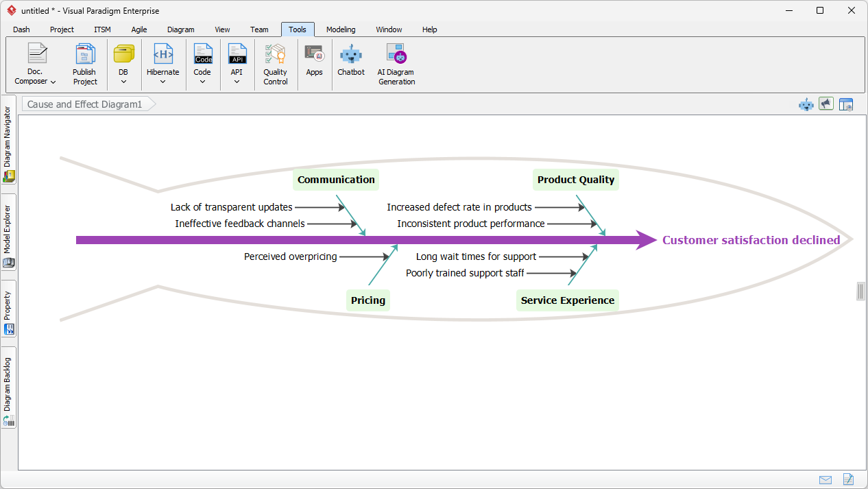
Task: Open Doc. Composer
Action: pyautogui.click(x=34, y=62)
